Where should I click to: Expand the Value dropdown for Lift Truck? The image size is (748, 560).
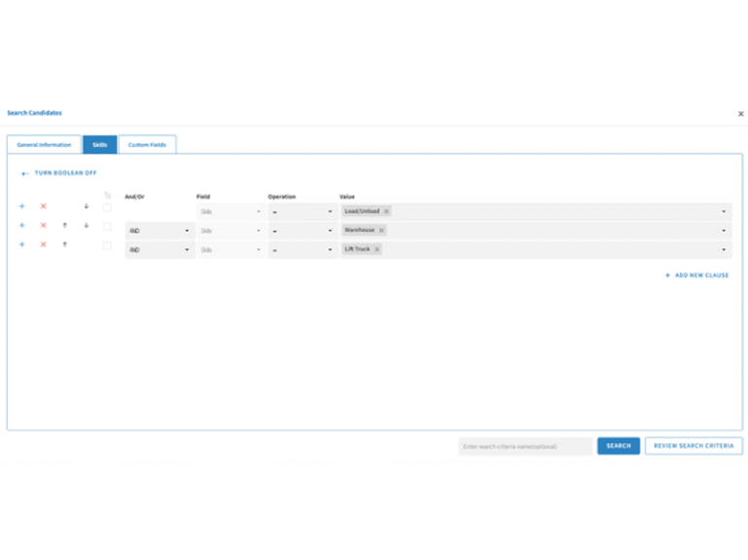pos(724,249)
